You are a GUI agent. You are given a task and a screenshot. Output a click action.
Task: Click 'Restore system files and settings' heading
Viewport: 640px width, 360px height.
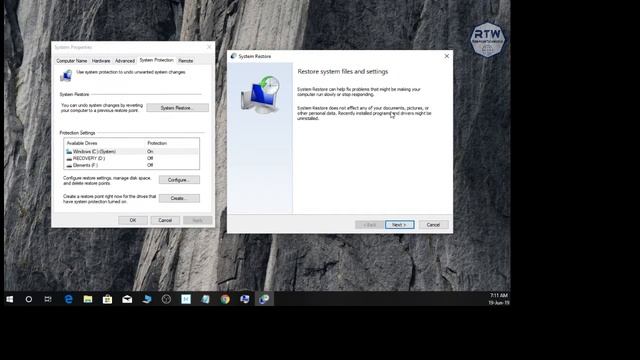click(342, 71)
